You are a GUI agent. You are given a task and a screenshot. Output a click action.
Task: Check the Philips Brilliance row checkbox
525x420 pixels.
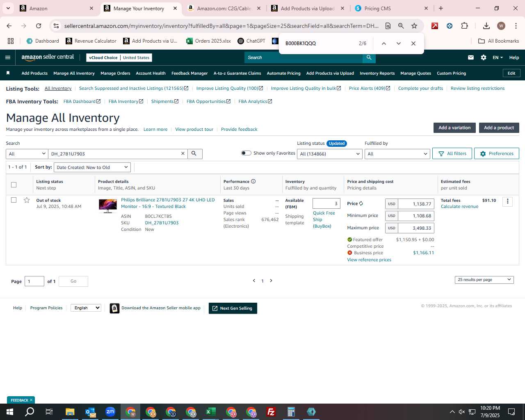coord(14,200)
